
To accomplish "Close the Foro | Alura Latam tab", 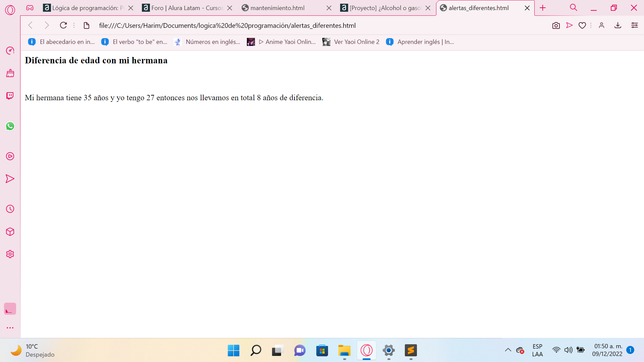I will (230, 8).
